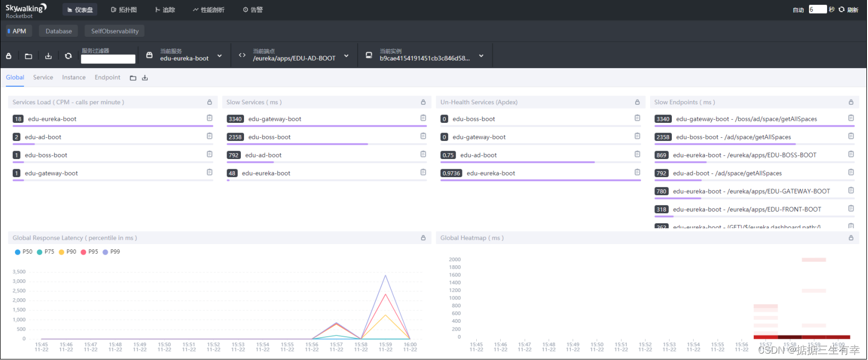Toggle the P90 series in latency legend

coord(68,252)
